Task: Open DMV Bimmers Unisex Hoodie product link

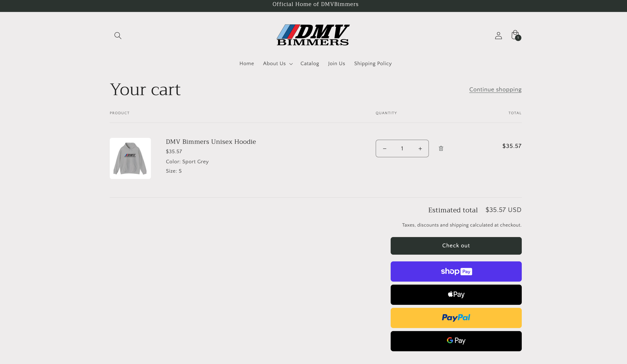Action: click(x=211, y=142)
